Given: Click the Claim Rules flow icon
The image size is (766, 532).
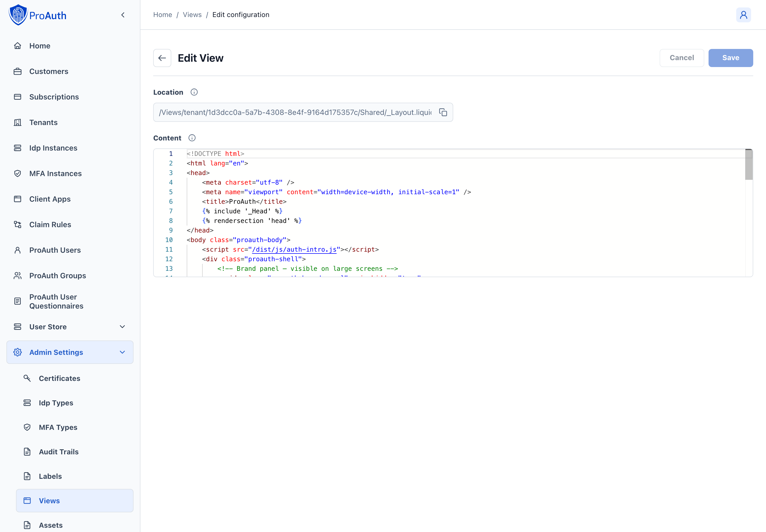Looking at the screenshot, I should (x=18, y=225).
